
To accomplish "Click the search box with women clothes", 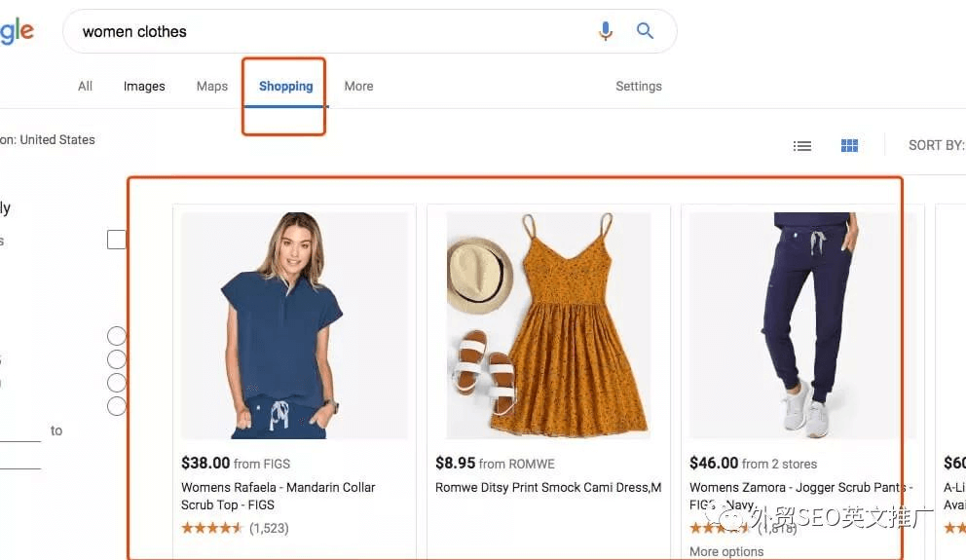I will click(331, 31).
